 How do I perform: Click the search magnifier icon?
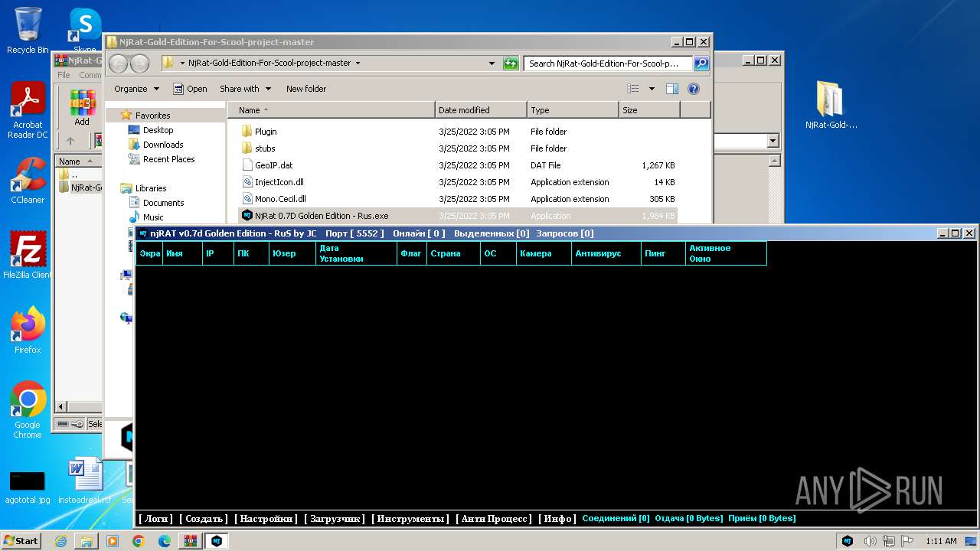tap(701, 64)
